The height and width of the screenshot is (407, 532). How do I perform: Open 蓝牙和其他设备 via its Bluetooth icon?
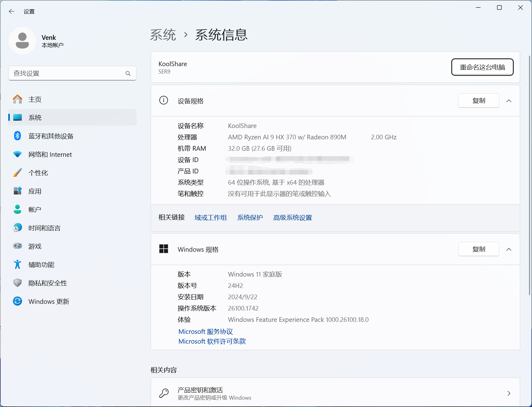click(x=17, y=136)
